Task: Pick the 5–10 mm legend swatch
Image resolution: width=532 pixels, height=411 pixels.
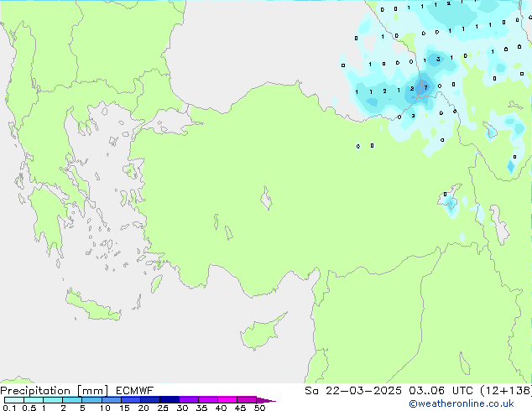Action: click(91, 400)
